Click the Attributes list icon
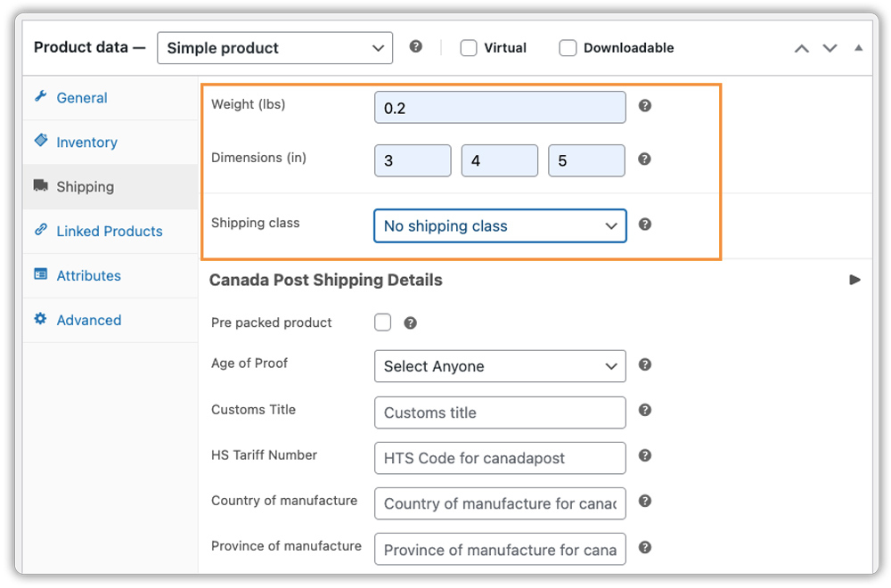This screenshot has width=891, height=588. [41, 275]
